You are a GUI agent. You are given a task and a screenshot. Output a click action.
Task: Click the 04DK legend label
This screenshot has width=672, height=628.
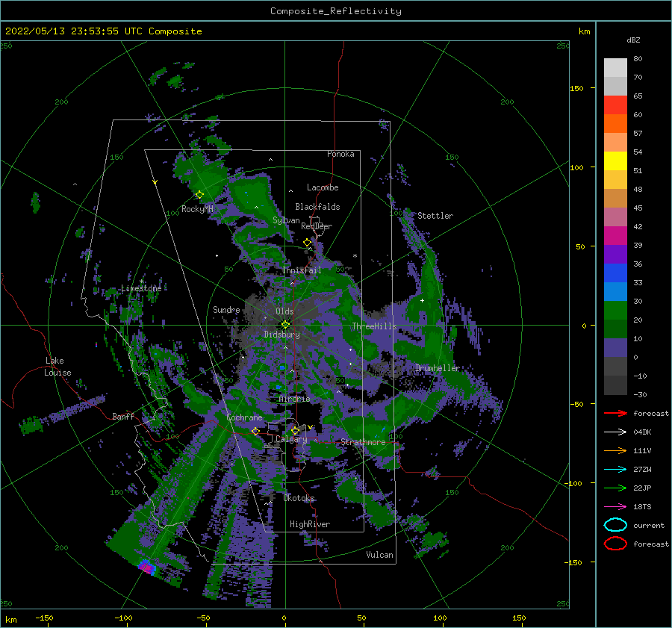642,432
